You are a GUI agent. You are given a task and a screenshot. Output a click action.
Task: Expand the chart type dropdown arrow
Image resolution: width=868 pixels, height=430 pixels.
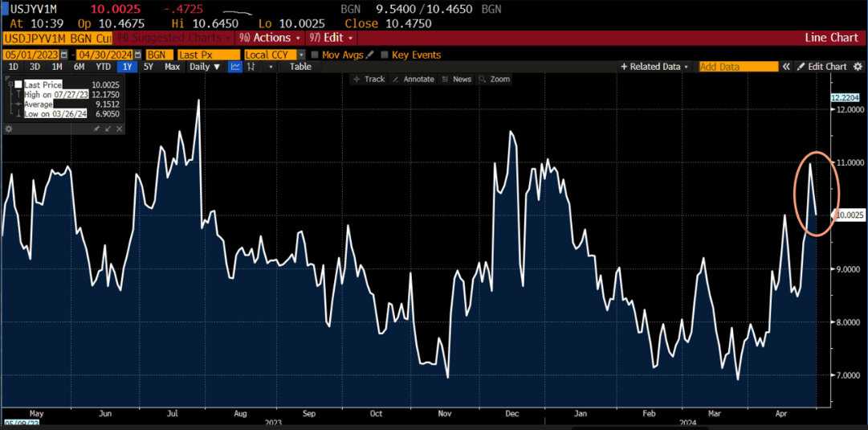271,67
